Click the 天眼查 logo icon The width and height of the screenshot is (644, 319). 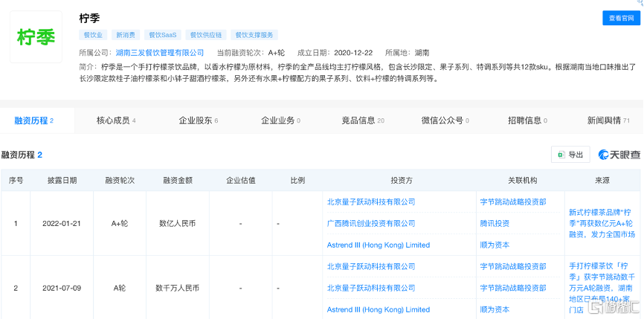pos(619,155)
